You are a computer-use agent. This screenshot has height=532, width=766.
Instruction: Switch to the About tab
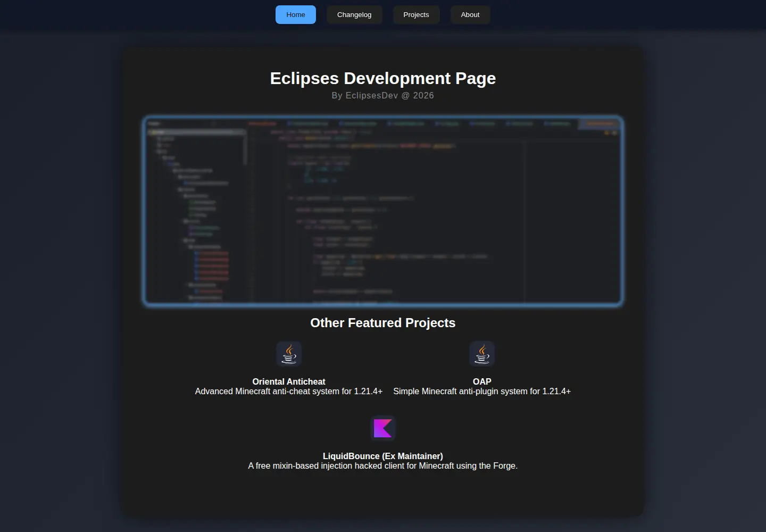(470, 15)
